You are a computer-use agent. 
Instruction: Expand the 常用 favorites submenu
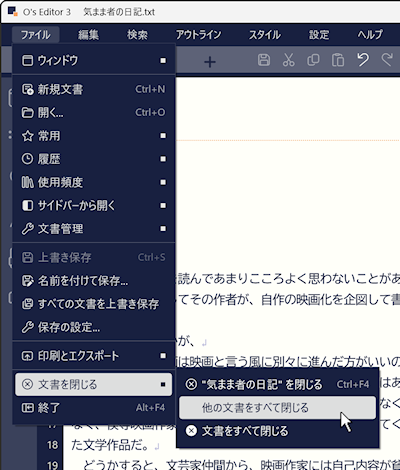94,136
